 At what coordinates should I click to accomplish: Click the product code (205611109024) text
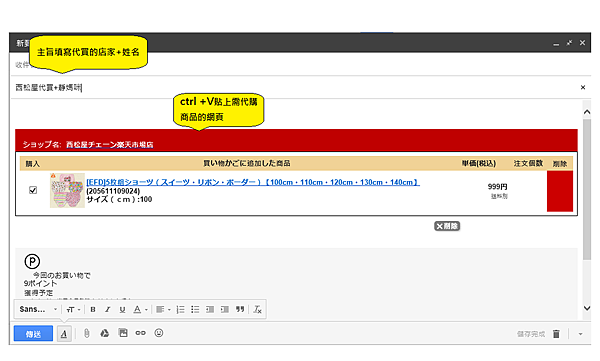pyautogui.click(x=113, y=191)
